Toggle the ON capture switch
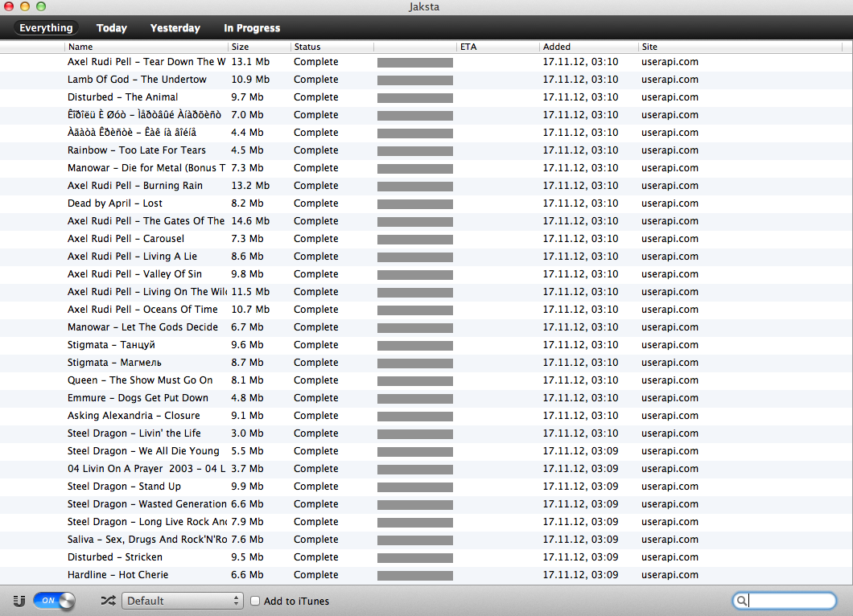This screenshot has width=853, height=616. click(54, 601)
